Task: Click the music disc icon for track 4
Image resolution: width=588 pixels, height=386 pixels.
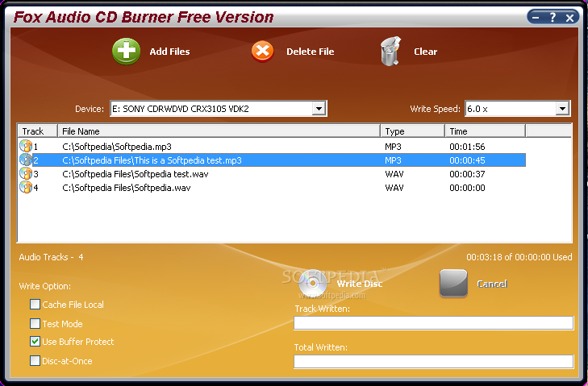Action: [26, 187]
